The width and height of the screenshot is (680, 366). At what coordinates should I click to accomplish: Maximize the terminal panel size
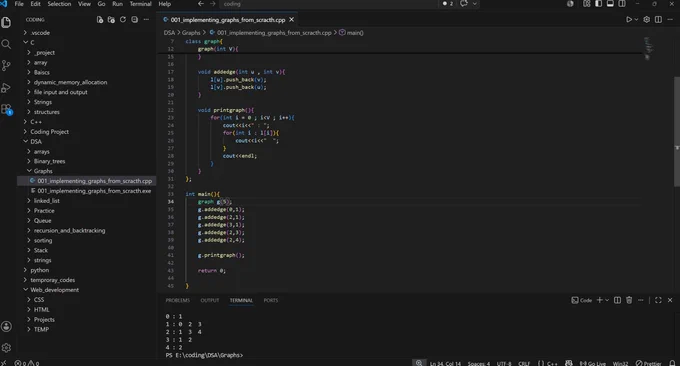click(658, 300)
